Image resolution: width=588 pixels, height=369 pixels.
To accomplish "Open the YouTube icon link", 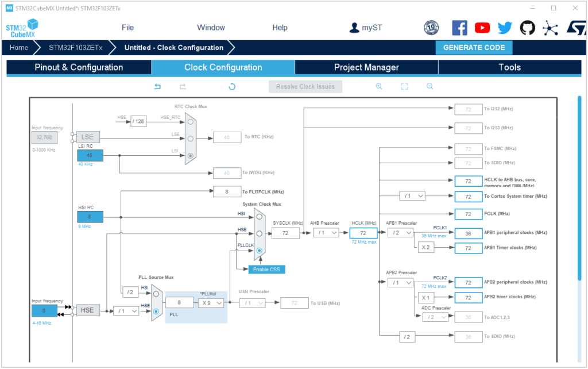I will 482,28.
